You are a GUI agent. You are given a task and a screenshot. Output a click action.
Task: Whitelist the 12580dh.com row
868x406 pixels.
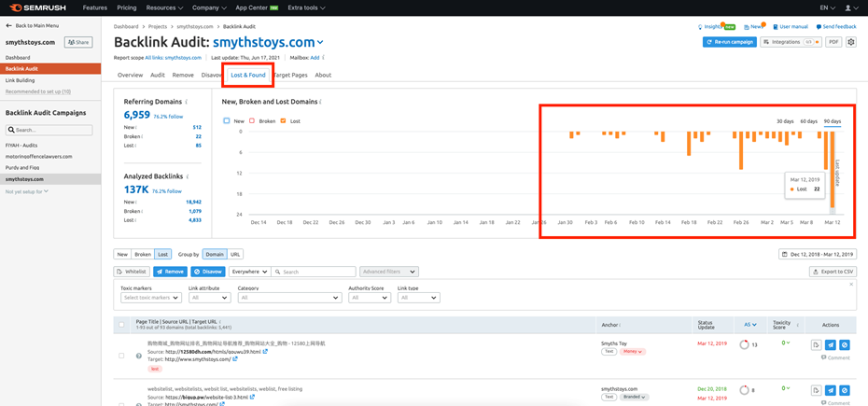tap(816, 344)
